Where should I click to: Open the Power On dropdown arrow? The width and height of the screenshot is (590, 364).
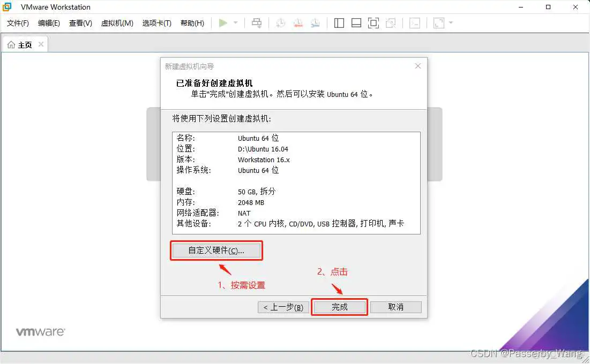click(235, 22)
